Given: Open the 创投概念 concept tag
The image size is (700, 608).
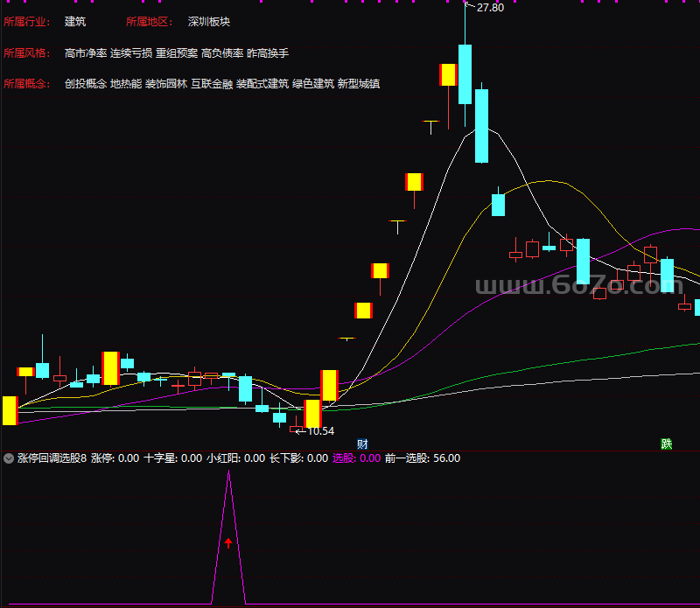Looking at the screenshot, I should pos(86,84).
